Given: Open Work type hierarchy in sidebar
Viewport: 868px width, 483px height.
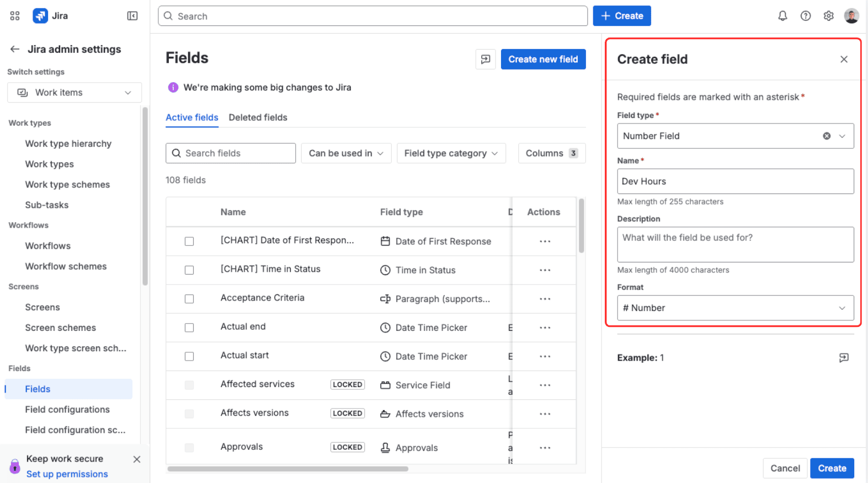Looking at the screenshot, I should (68, 144).
